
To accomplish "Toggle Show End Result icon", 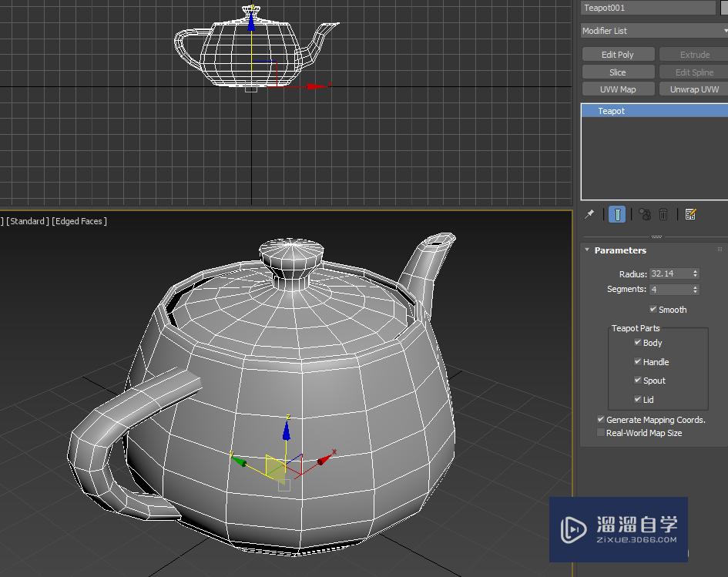I will coord(617,214).
